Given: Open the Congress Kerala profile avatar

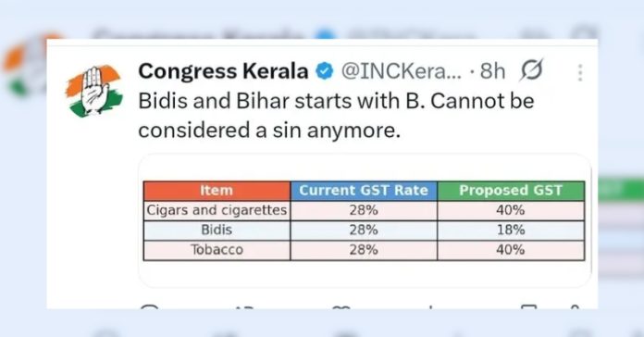Looking at the screenshot, I should (94, 91).
